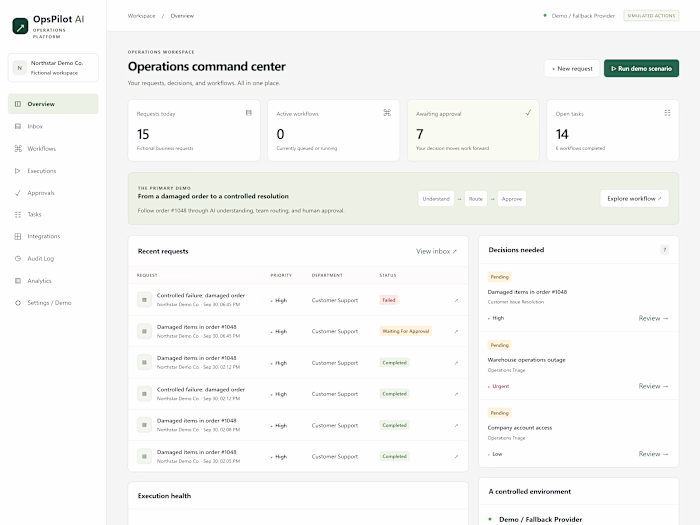700x525 pixels.
Task: Click the Understand step chip
Action: tap(436, 199)
